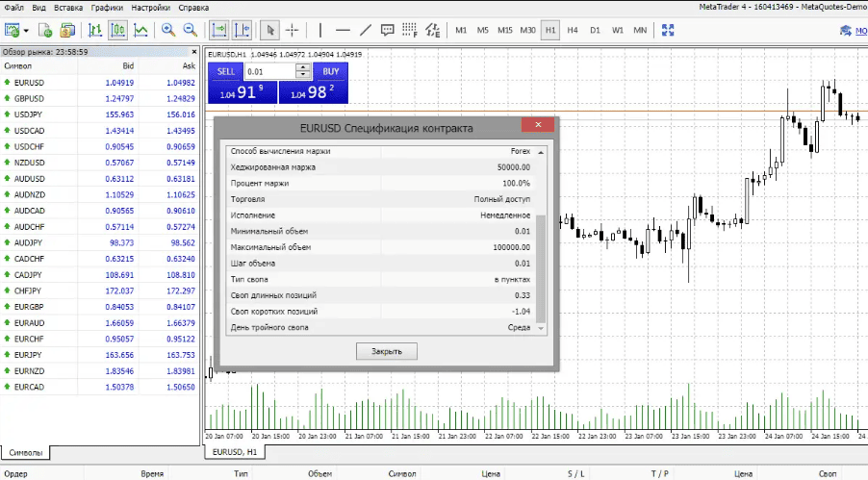The height and width of the screenshot is (480, 868).
Task: Select GBPUSD row in Market Watch
Action: click(x=100, y=98)
